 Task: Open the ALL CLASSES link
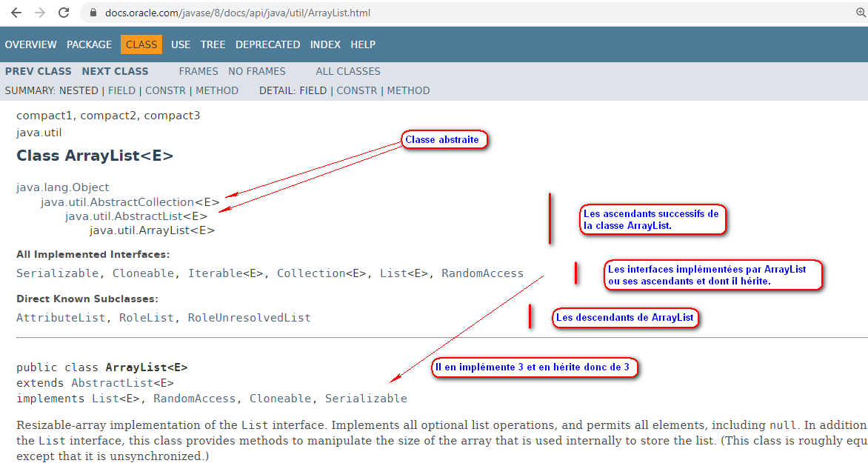click(347, 71)
